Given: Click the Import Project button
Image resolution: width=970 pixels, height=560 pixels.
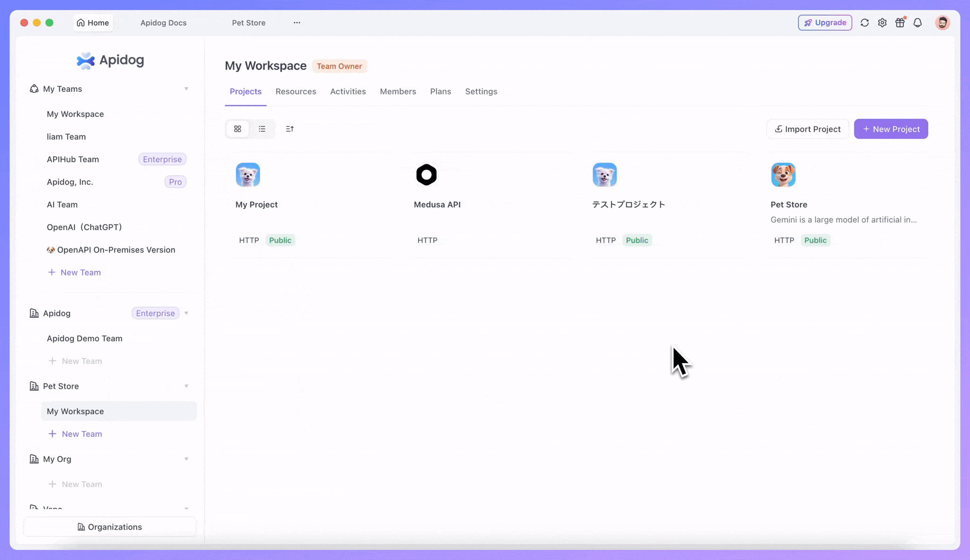Looking at the screenshot, I should (x=808, y=129).
